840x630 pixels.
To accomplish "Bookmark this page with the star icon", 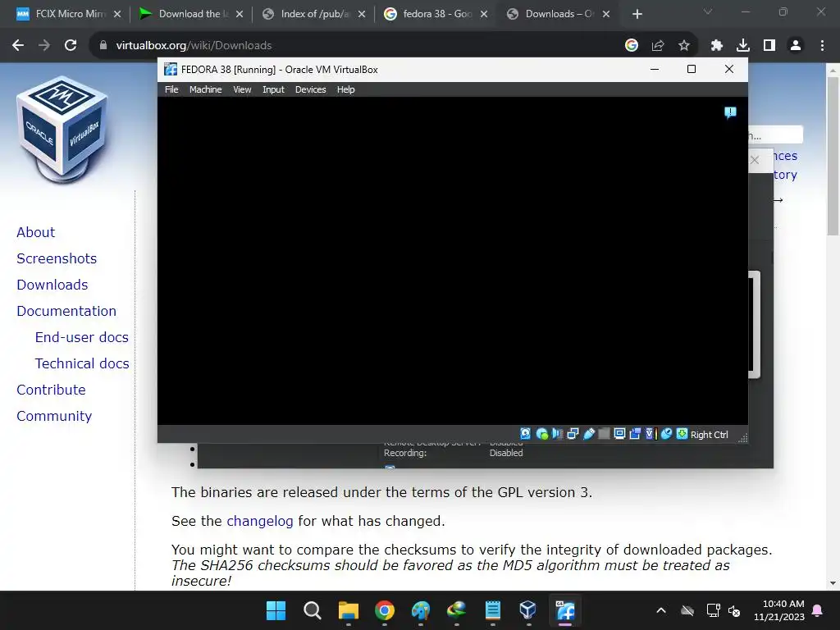I will (x=684, y=46).
